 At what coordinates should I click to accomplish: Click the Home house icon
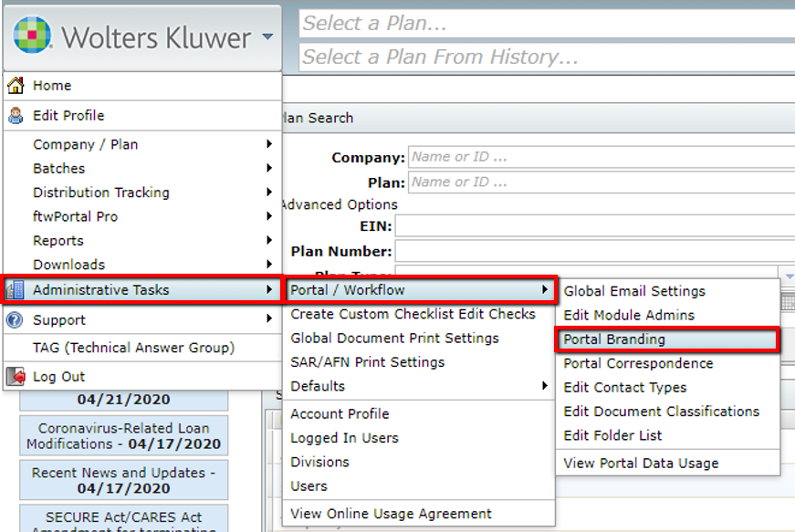(x=16, y=85)
